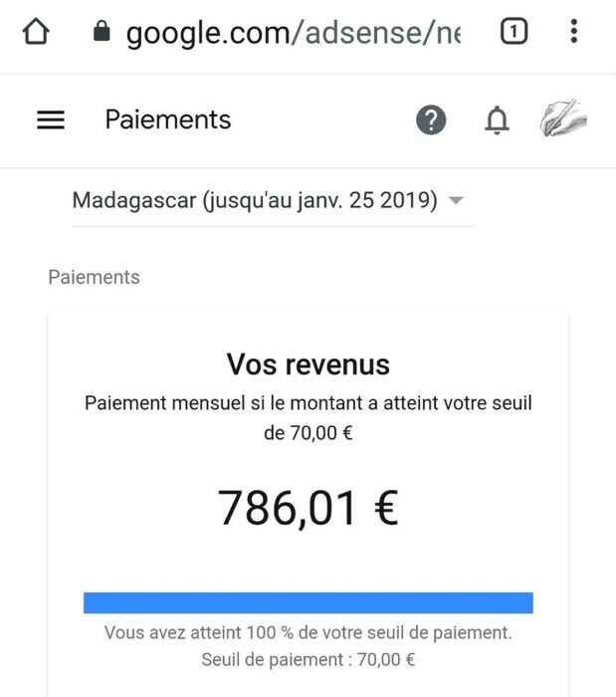This screenshot has height=697, width=616.
Task: Tap the padlock site security icon
Action: pos(102,31)
